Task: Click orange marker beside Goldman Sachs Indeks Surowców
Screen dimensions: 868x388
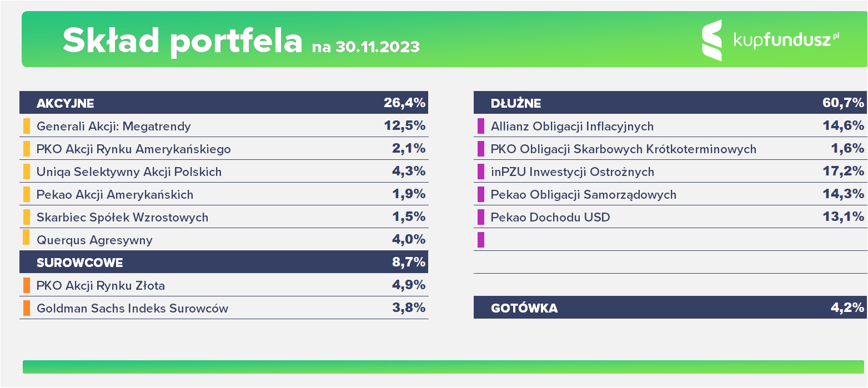Action: point(26,308)
